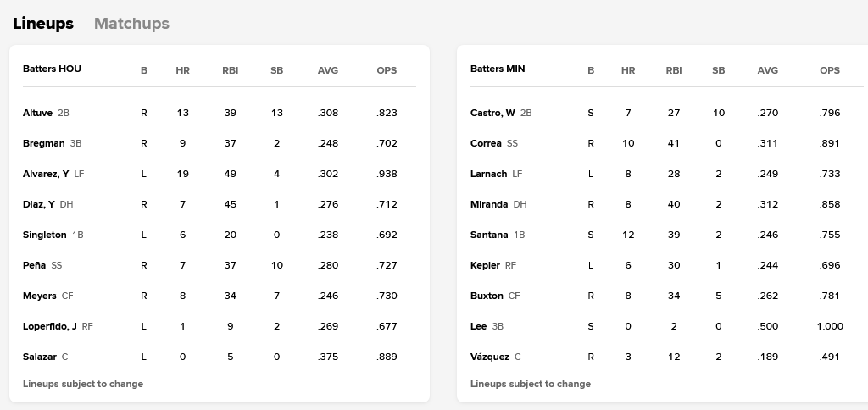Image resolution: width=868 pixels, height=410 pixels.
Task: Click on Larnach's name
Action: point(488,174)
